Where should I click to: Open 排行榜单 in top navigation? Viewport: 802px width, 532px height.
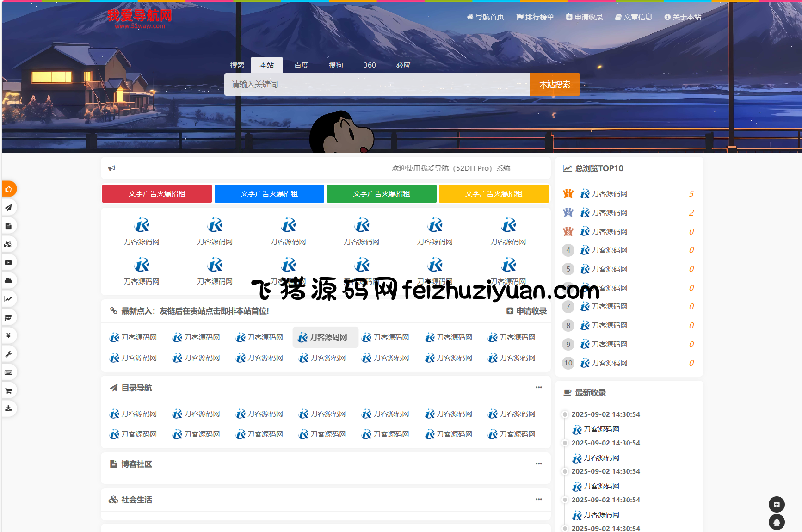click(535, 17)
